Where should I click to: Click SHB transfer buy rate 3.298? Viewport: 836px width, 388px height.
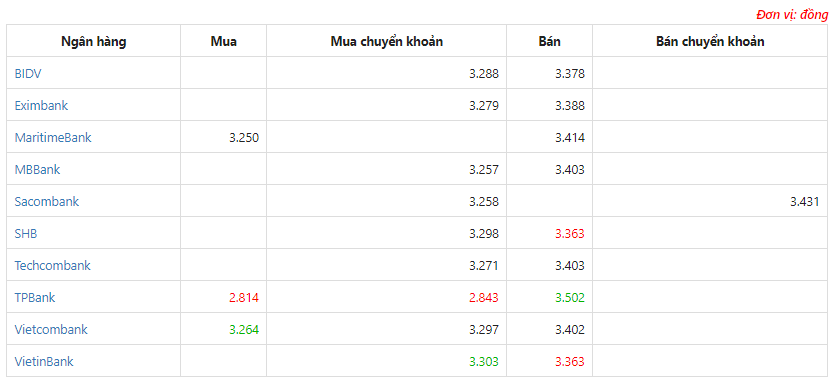[484, 233]
